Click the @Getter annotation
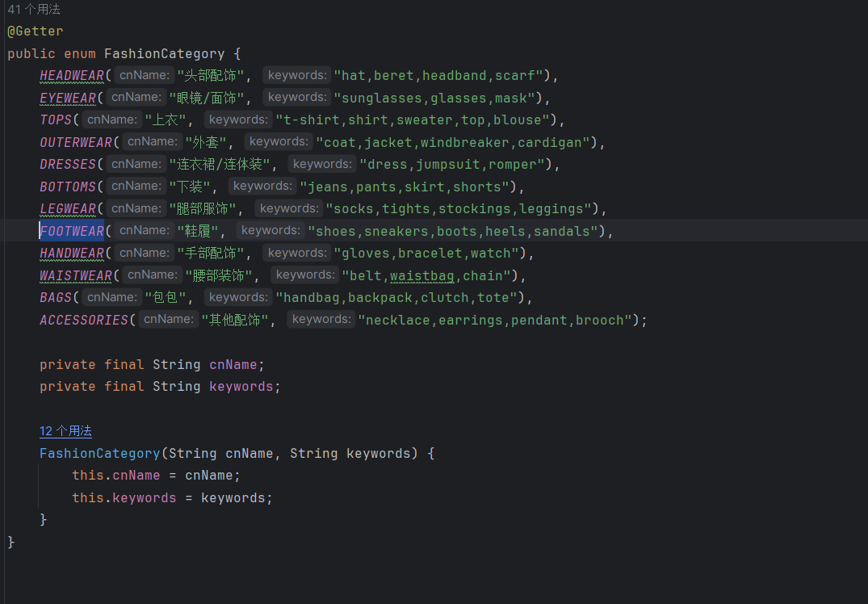The width and height of the screenshot is (868, 604). pos(36,31)
